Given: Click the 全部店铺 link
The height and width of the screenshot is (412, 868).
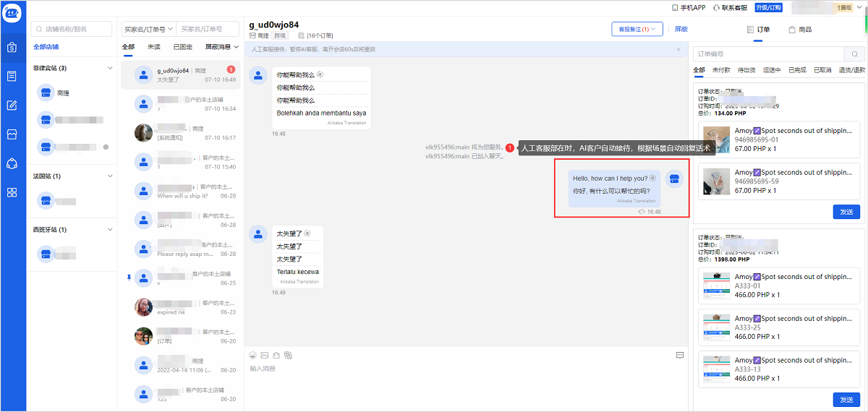Looking at the screenshot, I should 46,47.
